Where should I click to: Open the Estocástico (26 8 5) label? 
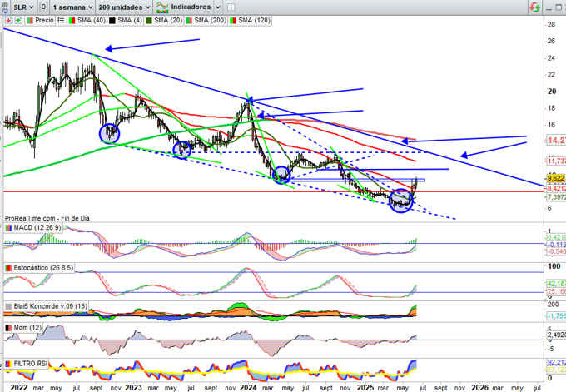43,268
